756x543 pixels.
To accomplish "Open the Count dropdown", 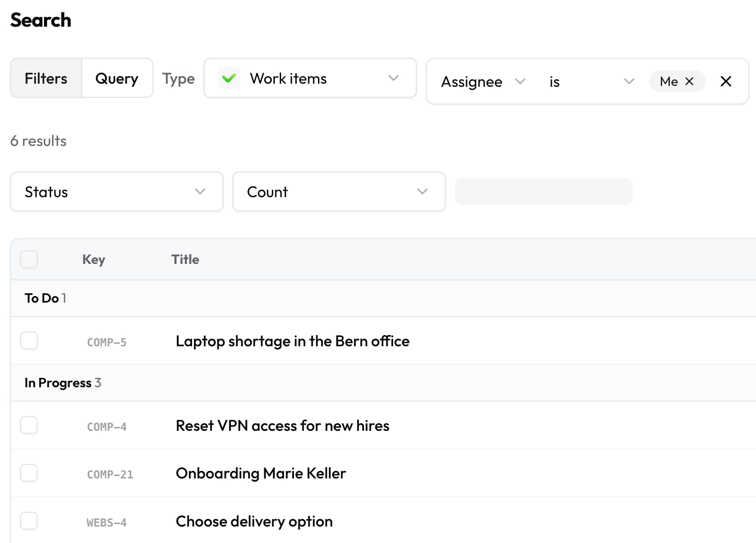I will coord(339,191).
